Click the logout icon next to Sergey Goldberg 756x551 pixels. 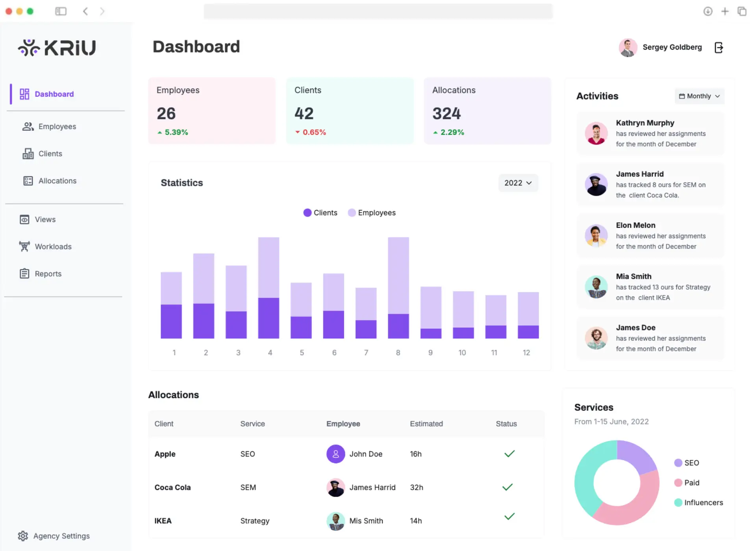click(x=718, y=47)
